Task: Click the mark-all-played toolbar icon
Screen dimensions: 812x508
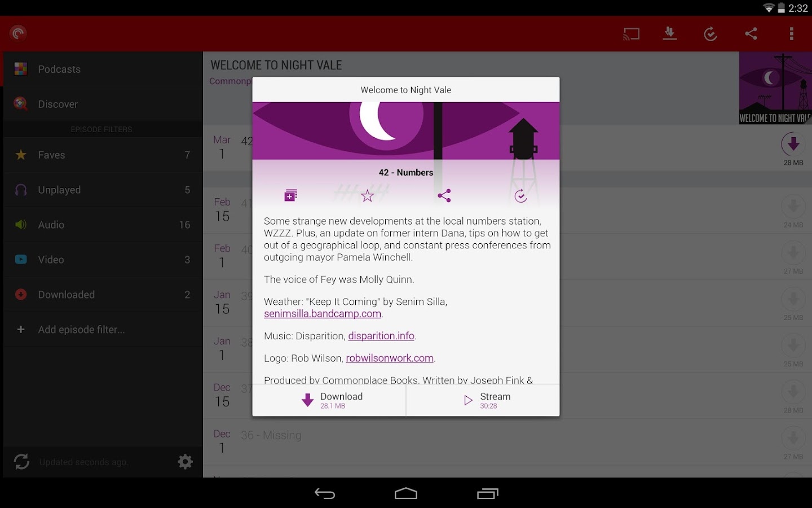Action: pos(710,34)
